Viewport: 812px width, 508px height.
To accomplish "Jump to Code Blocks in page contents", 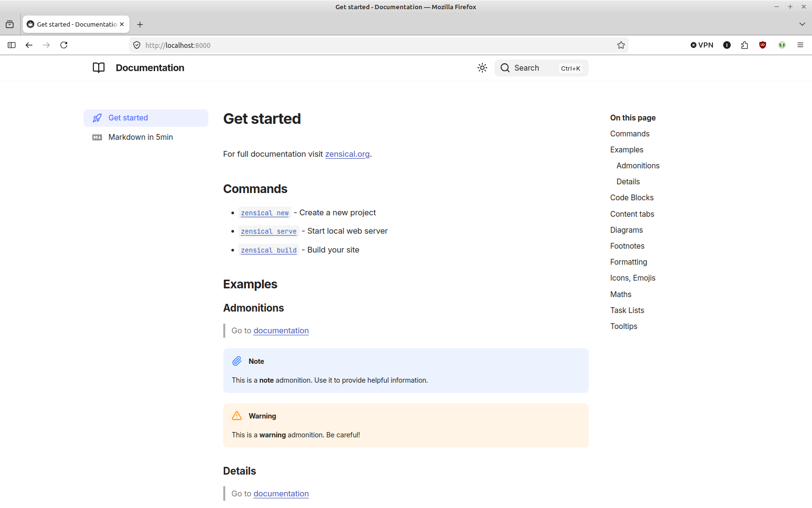I will 631,198.
